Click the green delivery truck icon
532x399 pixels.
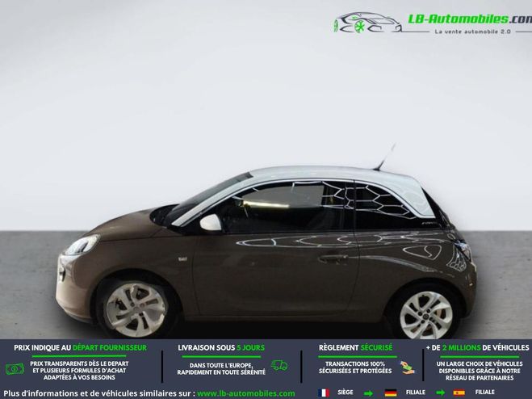click(x=279, y=365)
